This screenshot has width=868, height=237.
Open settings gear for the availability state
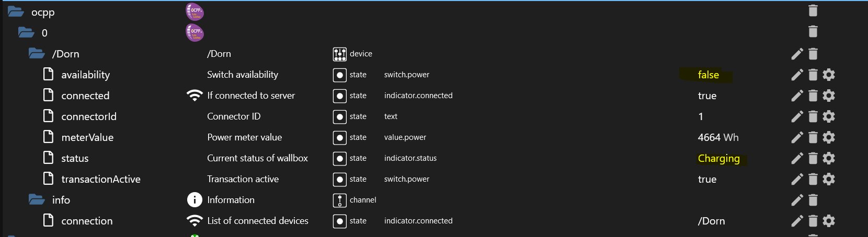(x=829, y=75)
